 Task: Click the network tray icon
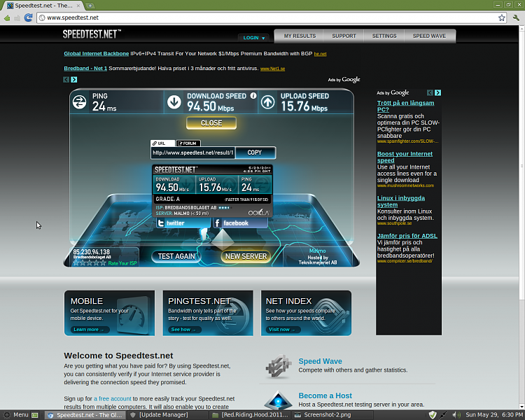tap(444, 415)
